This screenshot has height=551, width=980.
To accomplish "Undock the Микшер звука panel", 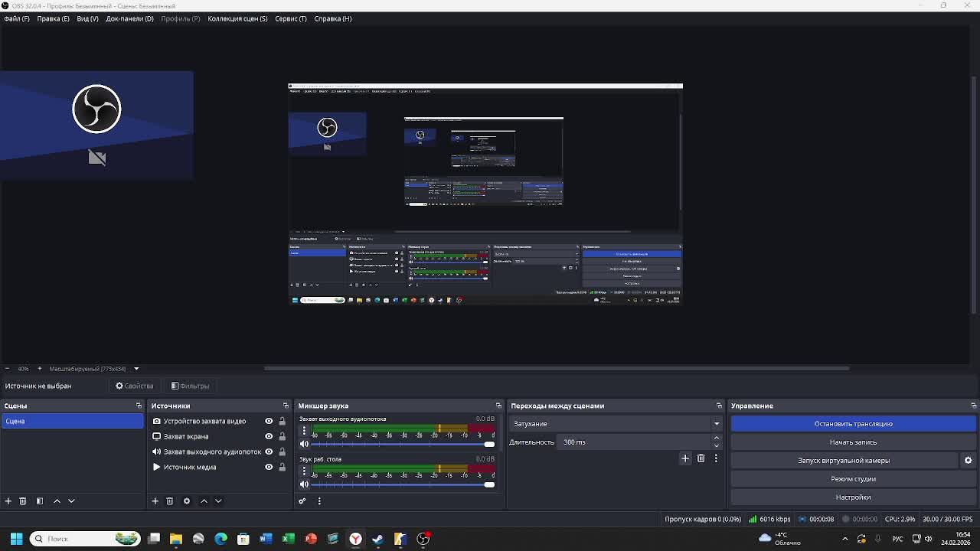I will (x=498, y=406).
